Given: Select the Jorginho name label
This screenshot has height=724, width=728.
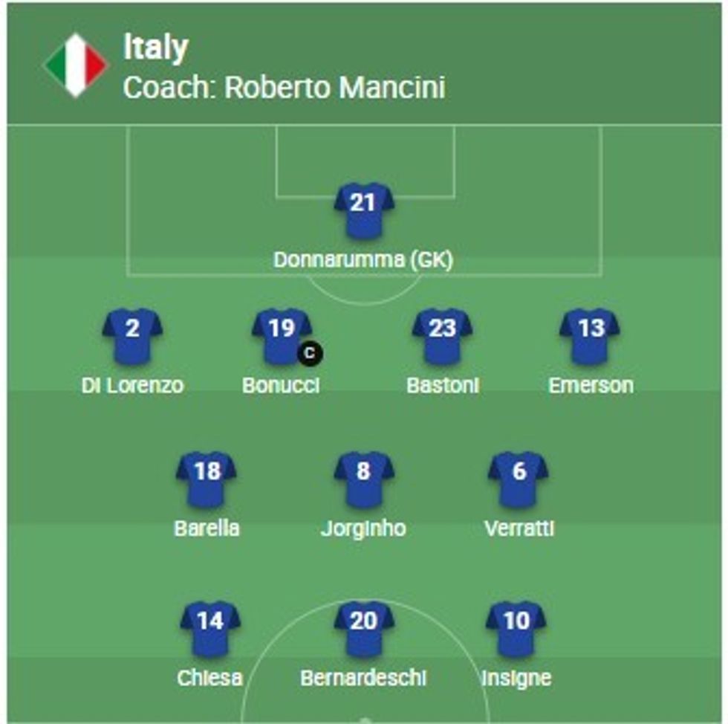Looking at the screenshot, I should [363, 529].
